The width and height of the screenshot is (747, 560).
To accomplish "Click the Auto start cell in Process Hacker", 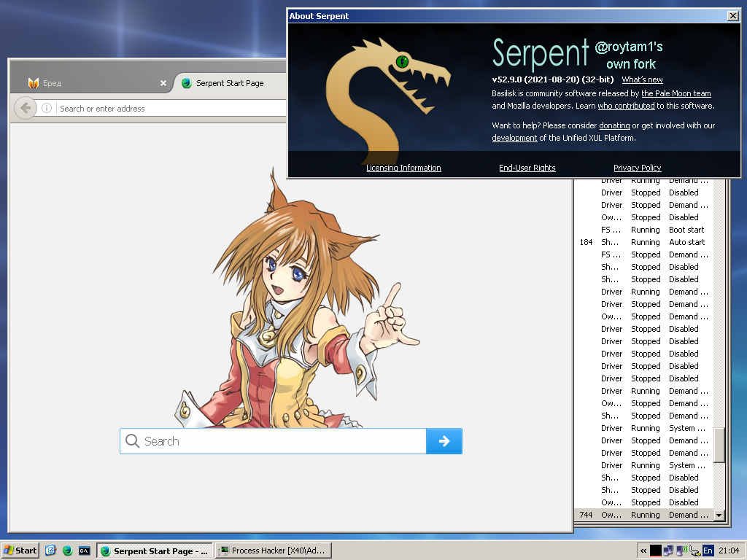I will tap(687, 242).
